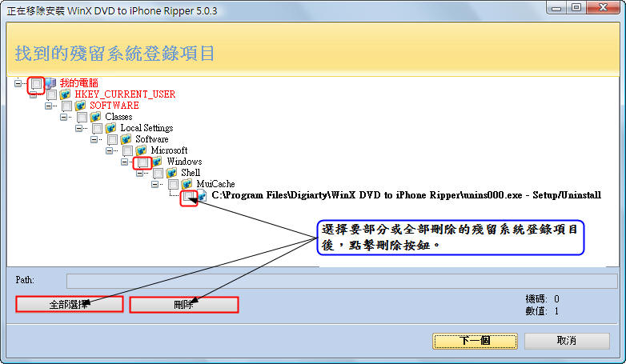
Task: Click the HKEY_CURRENT_USER registry icon
Action: point(66,94)
